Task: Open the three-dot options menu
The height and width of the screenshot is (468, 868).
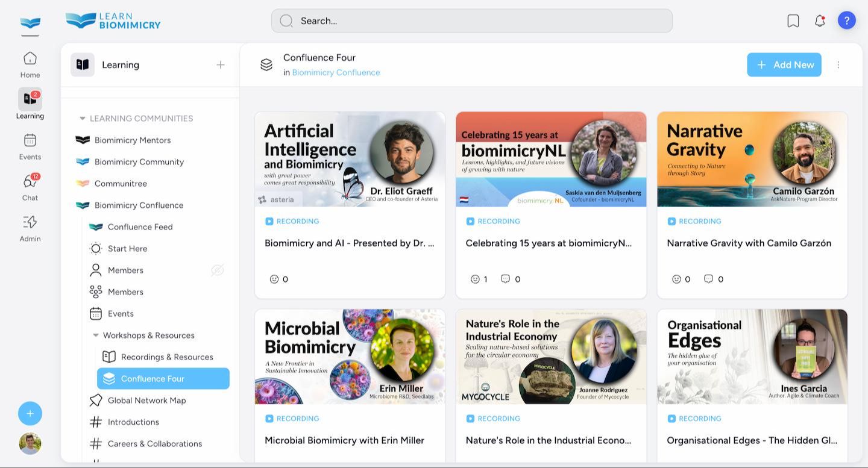Action: (838, 64)
